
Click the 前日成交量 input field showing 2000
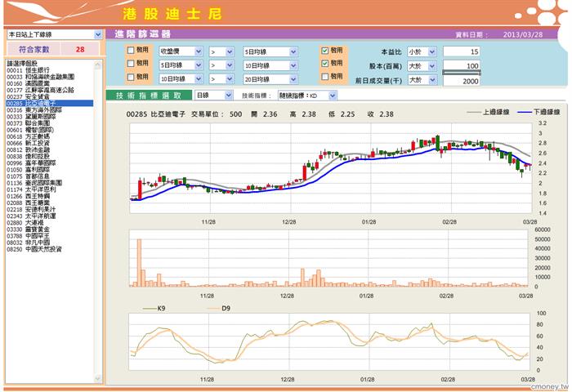[x=461, y=82]
